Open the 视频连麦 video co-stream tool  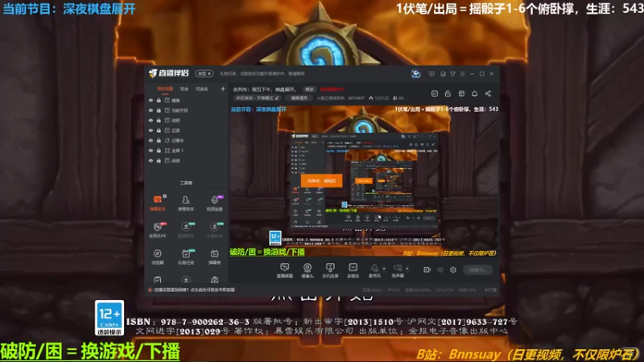click(214, 204)
